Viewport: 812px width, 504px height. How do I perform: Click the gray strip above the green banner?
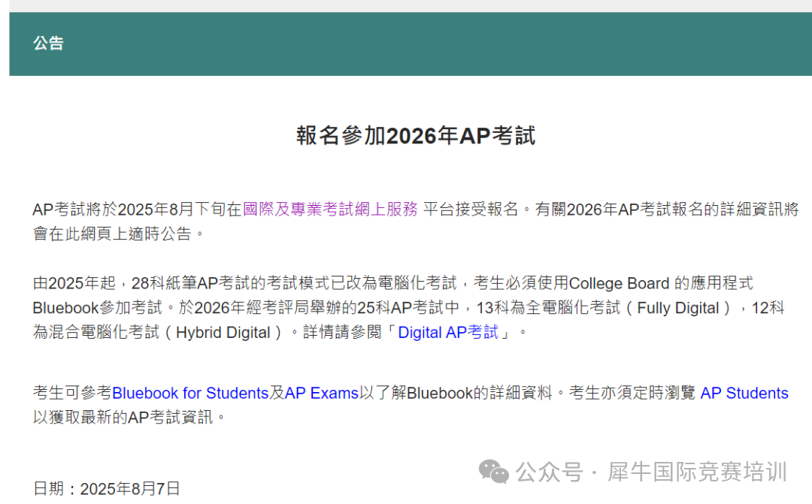(x=406, y=5)
